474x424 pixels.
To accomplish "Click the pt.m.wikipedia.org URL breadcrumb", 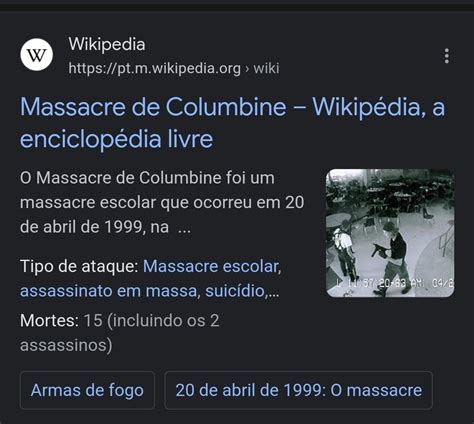I will (155, 68).
